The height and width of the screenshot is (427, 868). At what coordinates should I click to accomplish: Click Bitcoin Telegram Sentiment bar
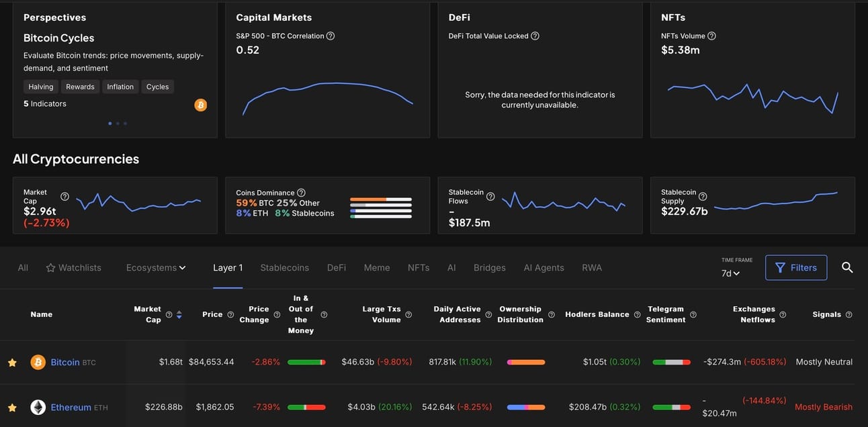pyautogui.click(x=672, y=362)
